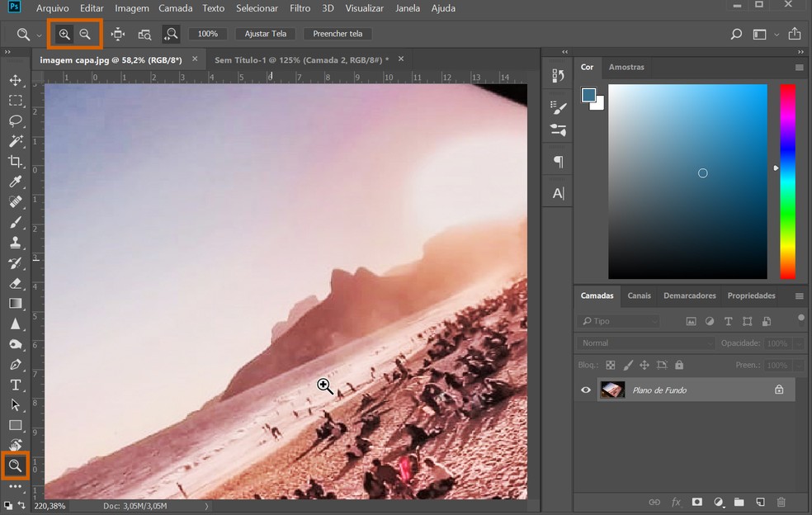Select the Crop tool

point(15,161)
